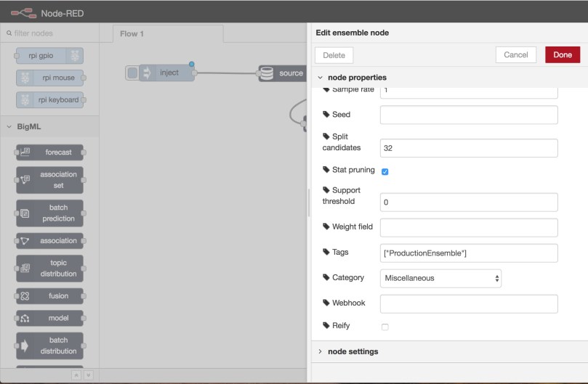Click the filter nodes search icon

(9, 33)
